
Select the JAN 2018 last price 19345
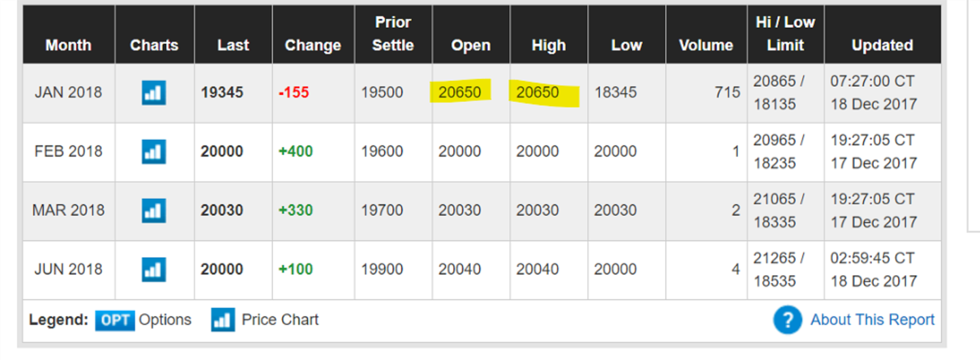(x=222, y=92)
